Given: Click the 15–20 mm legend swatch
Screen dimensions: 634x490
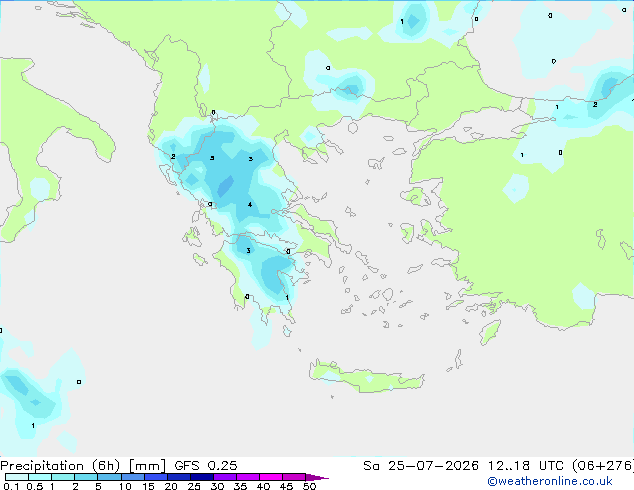Looking at the screenshot, I should click(156, 477).
